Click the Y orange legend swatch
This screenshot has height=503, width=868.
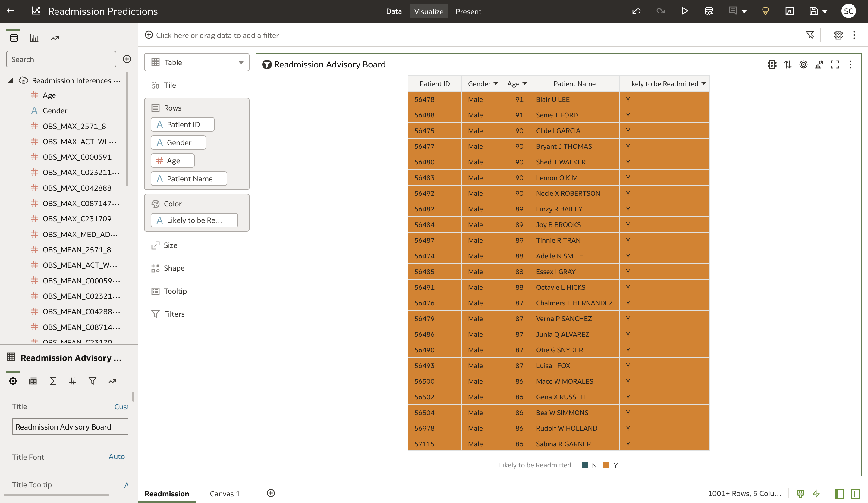click(x=607, y=465)
